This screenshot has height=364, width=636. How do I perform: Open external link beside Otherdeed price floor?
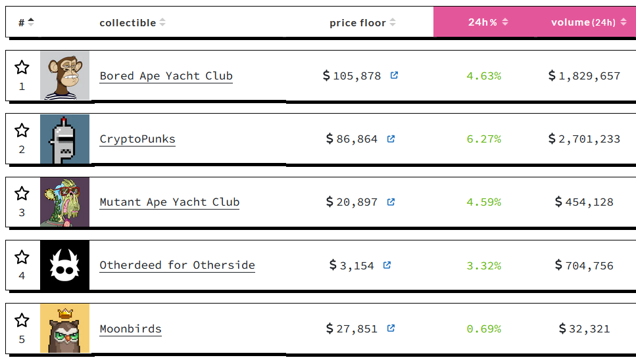coord(387,265)
